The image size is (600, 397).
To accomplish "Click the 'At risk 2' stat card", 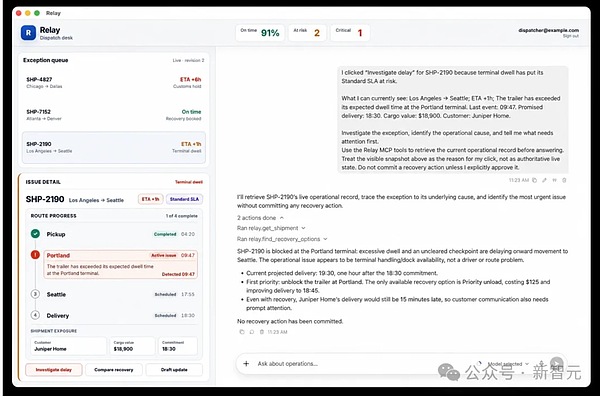I will coord(307,33).
